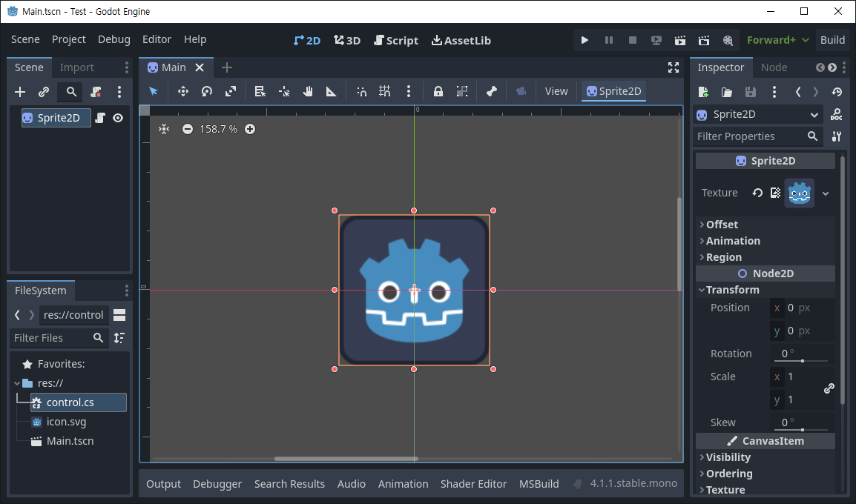The height and width of the screenshot is (504, 856).
Task: Pause the running project
Action: tap(609, 40)
